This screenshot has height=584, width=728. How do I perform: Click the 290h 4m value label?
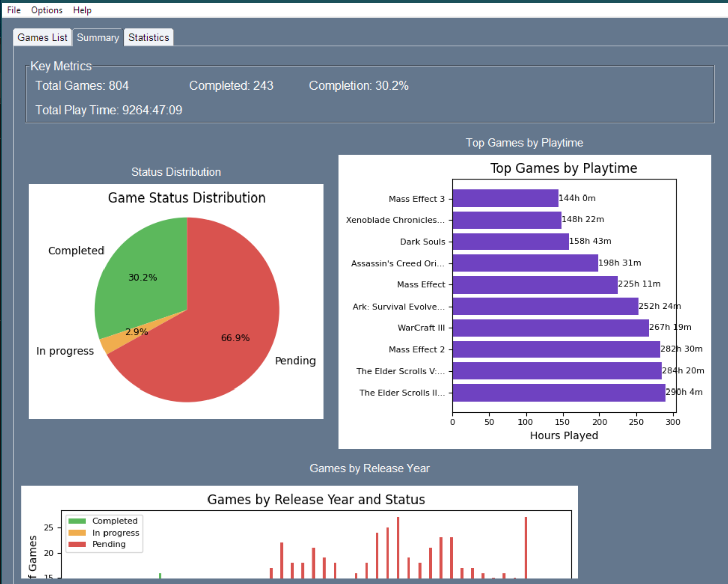click(x=684, y=392)
